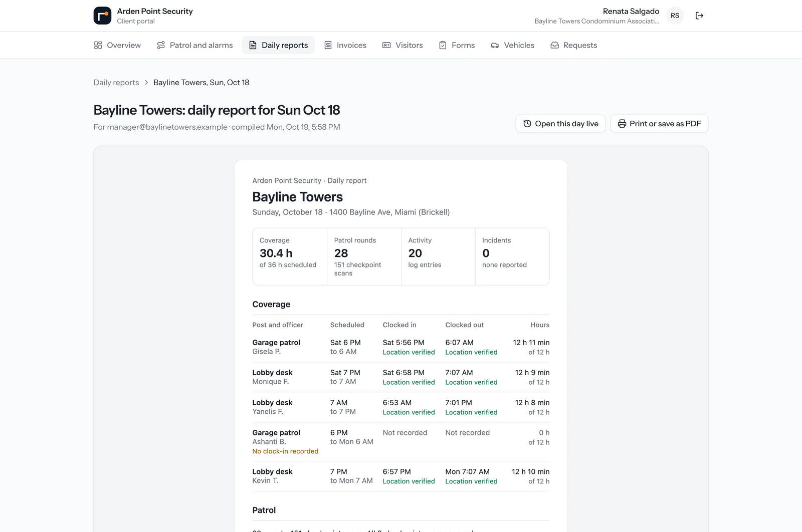Screen dimensions: 802x532
Task: Click the Renata Salgado account name
Action: click(631, 11)
